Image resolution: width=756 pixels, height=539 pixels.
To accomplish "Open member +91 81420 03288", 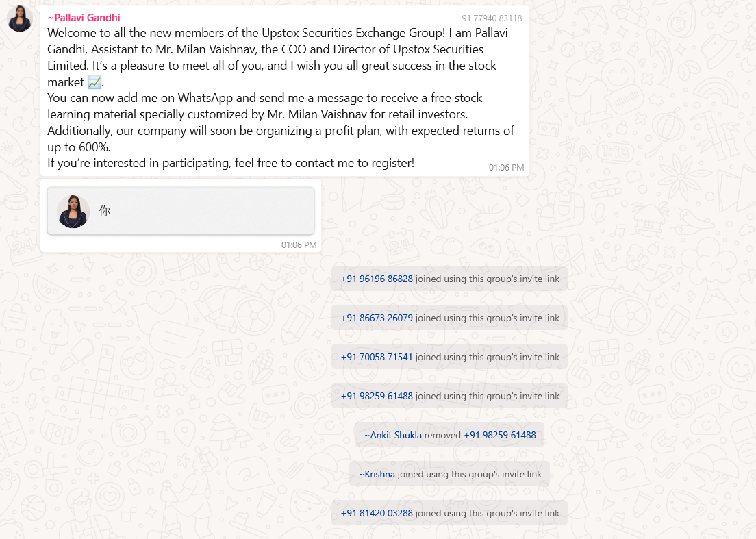I will pos(377,513).
